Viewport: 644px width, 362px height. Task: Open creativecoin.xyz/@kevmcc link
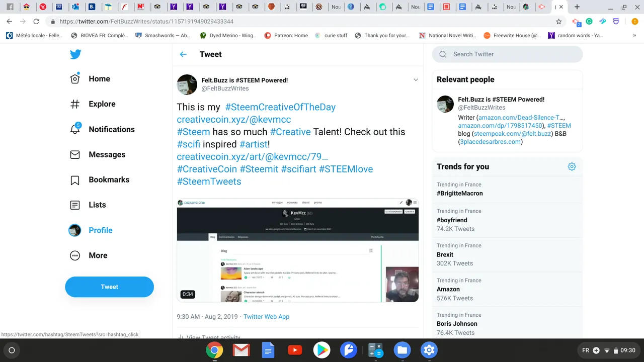click(x=234, y=120)
